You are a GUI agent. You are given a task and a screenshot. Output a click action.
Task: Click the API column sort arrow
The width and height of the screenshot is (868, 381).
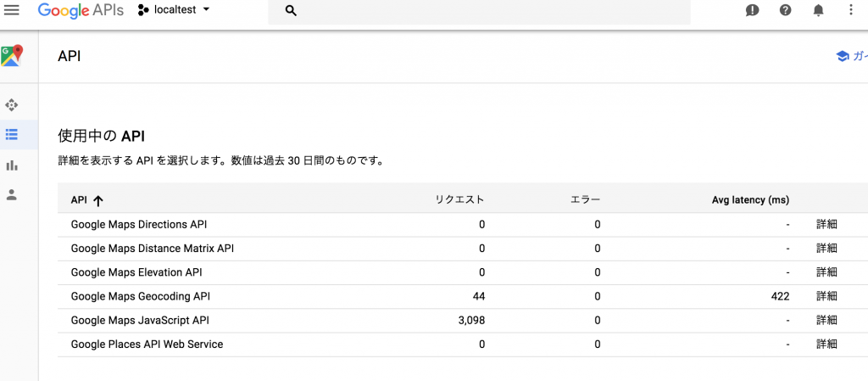click(x=98, y=200)
